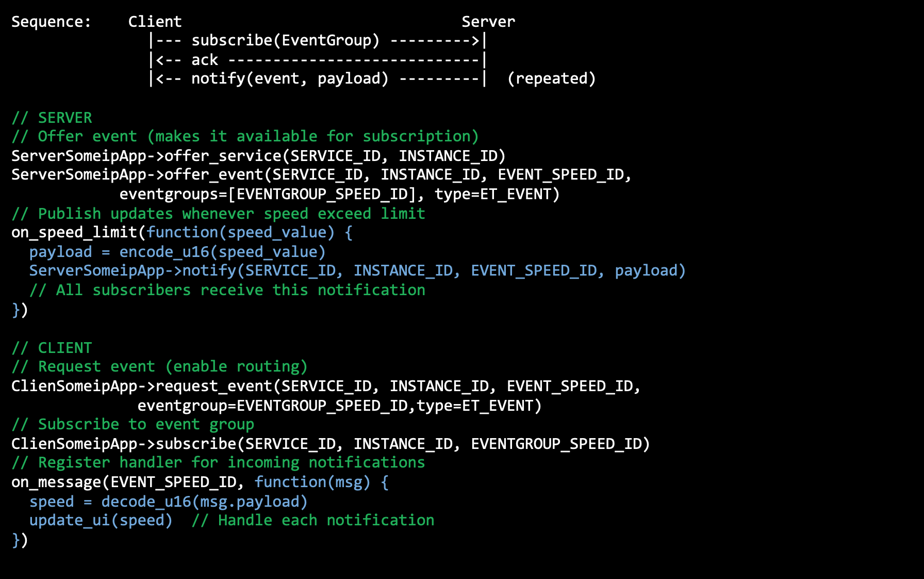Click the '(repeated)' annotation
The height and width of the screenshot is (579, 924).
click(551, 78)
